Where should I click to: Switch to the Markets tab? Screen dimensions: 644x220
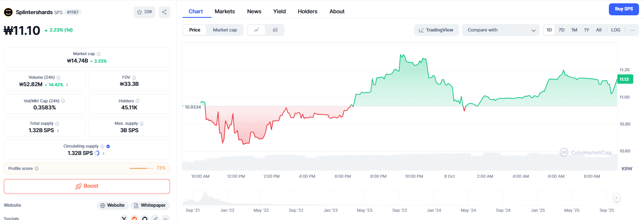pyautogui.click(x=225, y=12)
